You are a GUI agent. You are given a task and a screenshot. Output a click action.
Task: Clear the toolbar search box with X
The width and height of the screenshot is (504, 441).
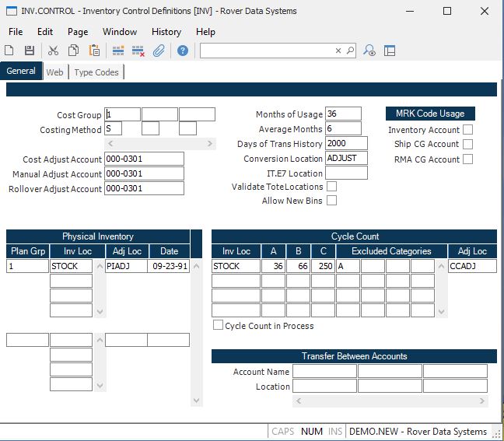coord(338,51)
